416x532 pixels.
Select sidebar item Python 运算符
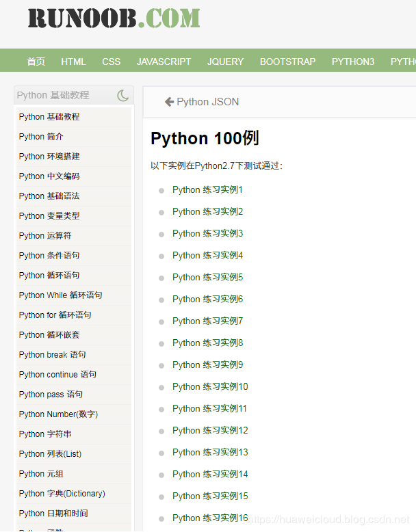click(x=74, y=236)
